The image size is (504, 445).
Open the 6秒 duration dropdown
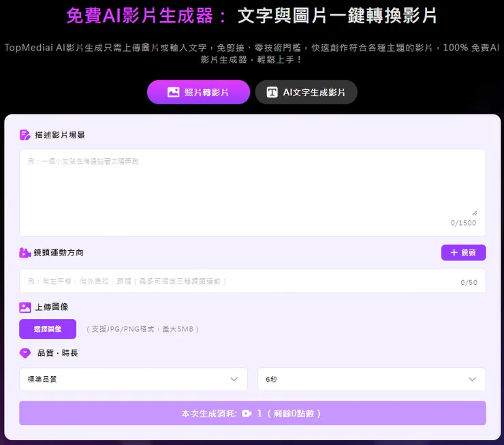(x=372, y=380)
